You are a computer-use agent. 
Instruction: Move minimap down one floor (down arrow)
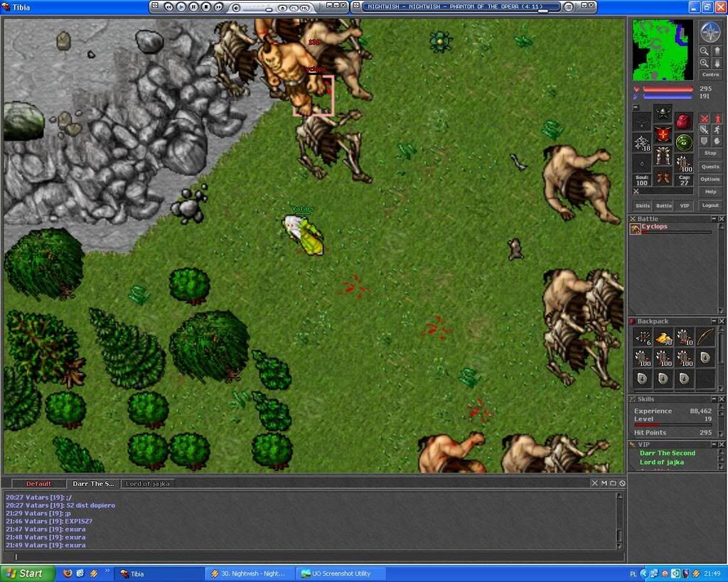click(717, 63)
